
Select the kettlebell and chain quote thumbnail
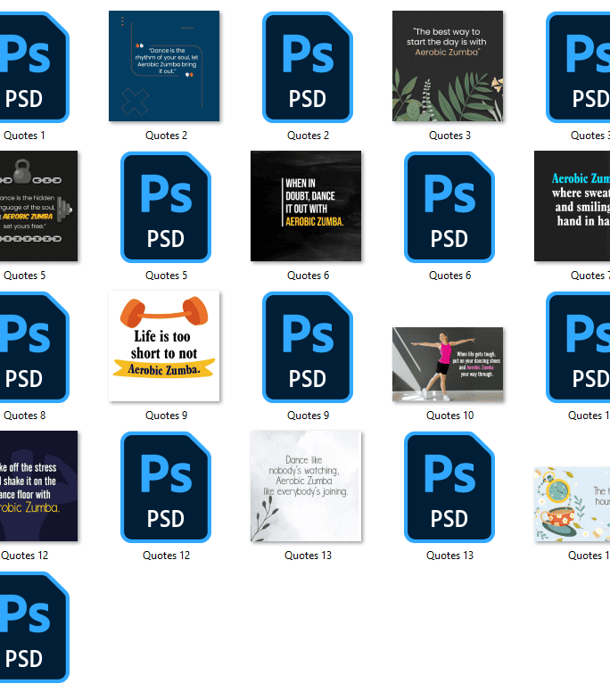point(38,206)
